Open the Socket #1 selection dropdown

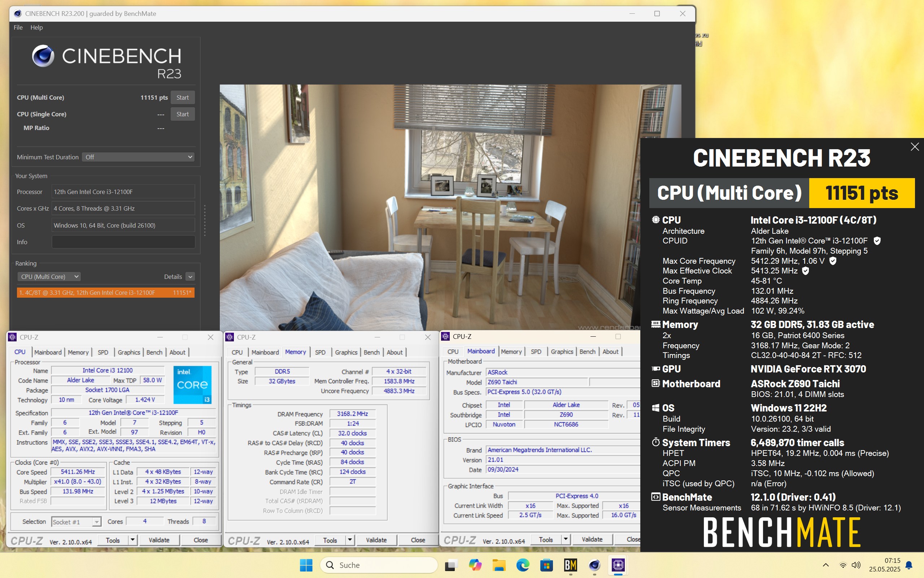point(76,522)
